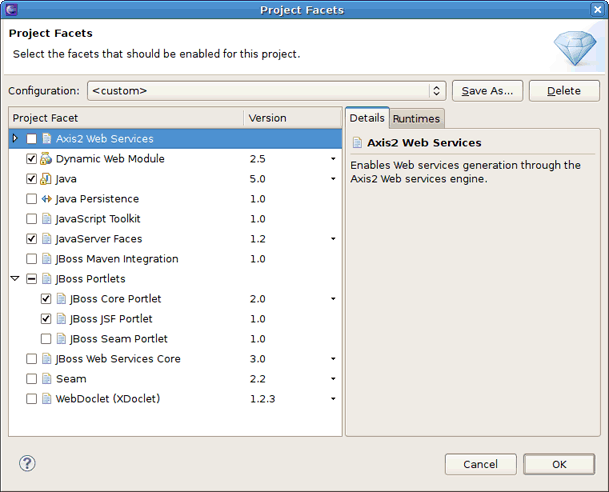Uncheck the Java facet checkbox
The height and width of the screenshot is (492, 609).
(x=31, y=179)
